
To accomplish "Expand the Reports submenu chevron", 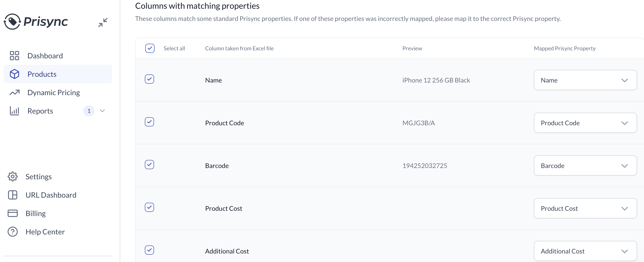I will (102, 111).
